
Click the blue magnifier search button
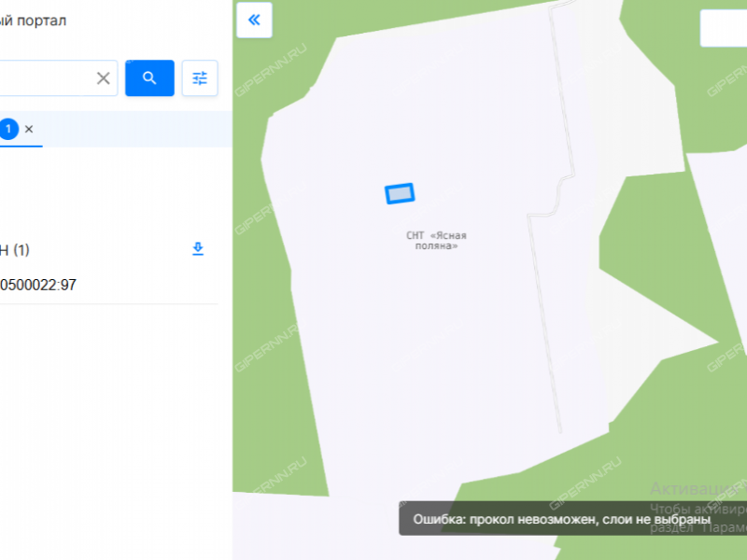[x=149, y=78]
